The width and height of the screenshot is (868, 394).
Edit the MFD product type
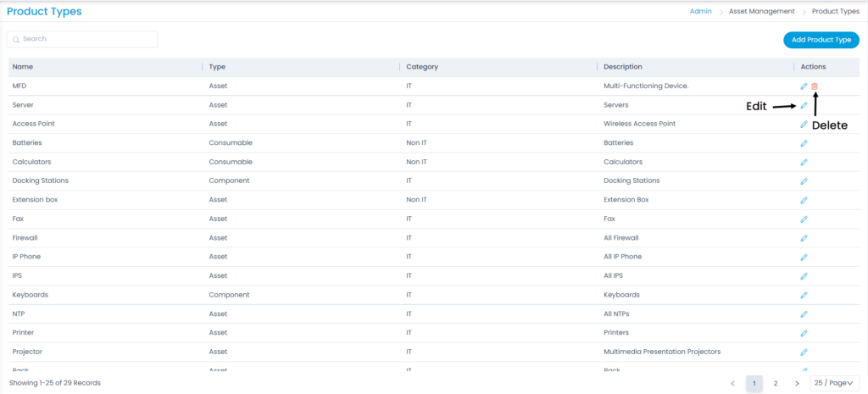point(804,86)
